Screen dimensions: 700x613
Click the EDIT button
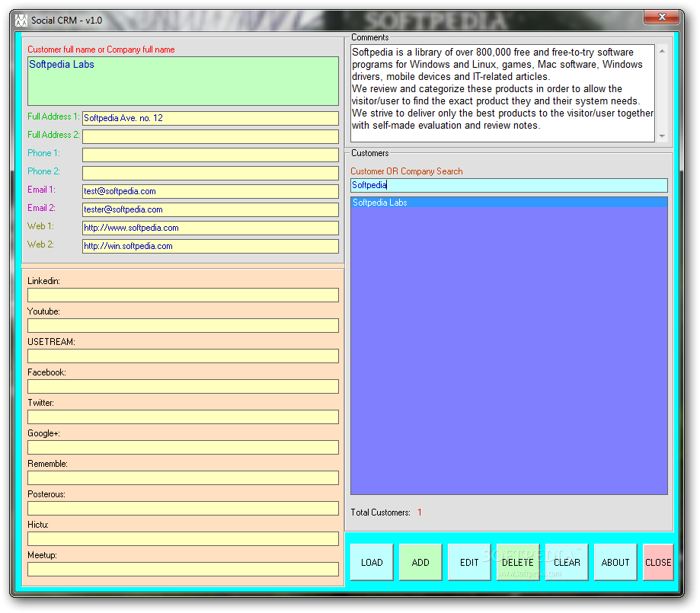(468, 562)
